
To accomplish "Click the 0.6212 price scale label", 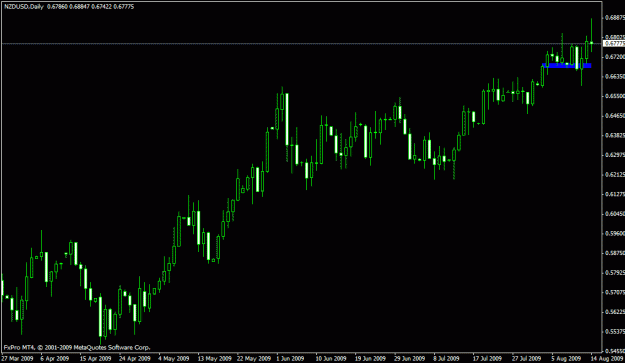I will 615,175.
